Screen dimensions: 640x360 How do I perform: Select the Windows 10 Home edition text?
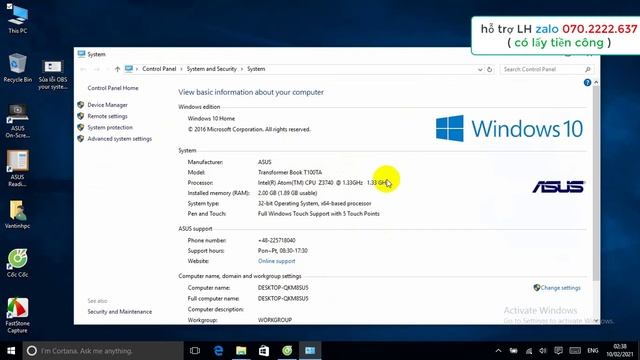[211, 118]
